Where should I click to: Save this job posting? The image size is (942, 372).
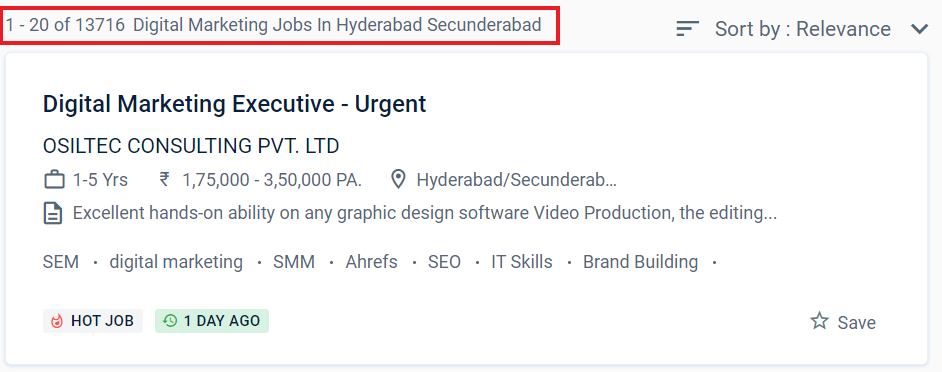pos(843,322)
